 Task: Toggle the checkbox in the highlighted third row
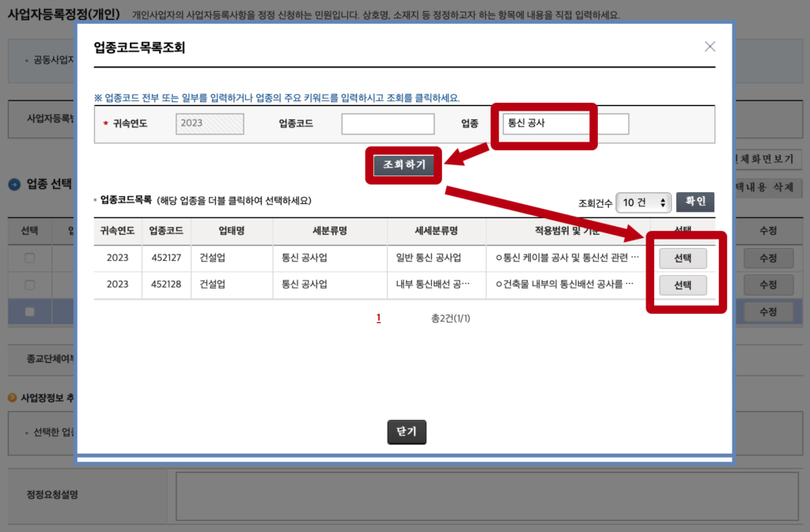(x=29, y=311)
